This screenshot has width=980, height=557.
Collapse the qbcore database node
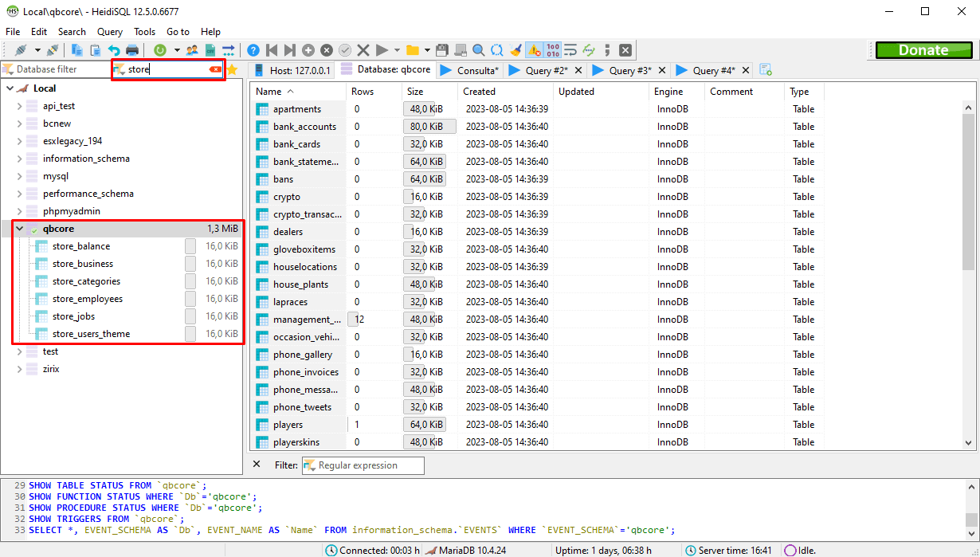20,229
